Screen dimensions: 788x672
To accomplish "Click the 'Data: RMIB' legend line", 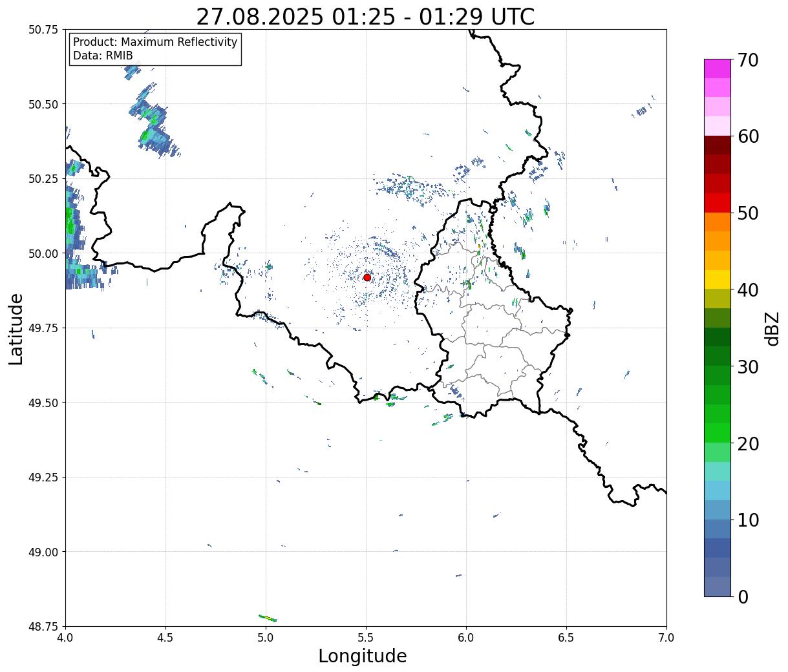I will (x=103, y=56).
